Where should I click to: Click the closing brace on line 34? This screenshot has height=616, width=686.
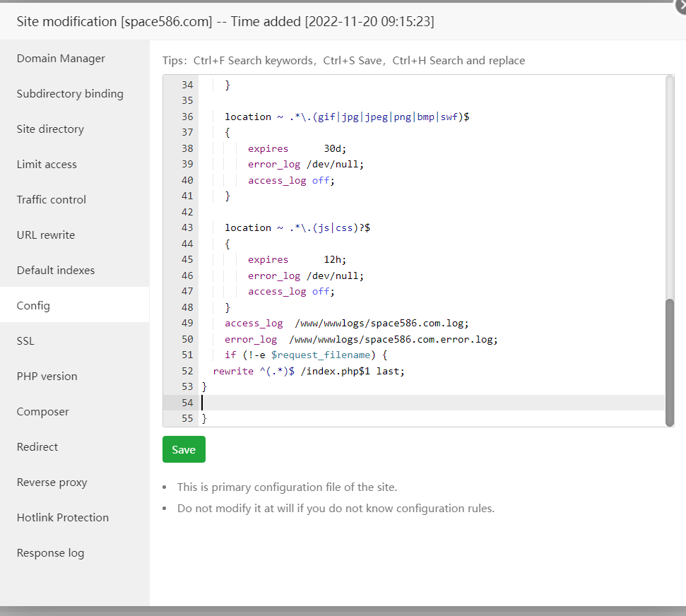click(x=227, y=85)
